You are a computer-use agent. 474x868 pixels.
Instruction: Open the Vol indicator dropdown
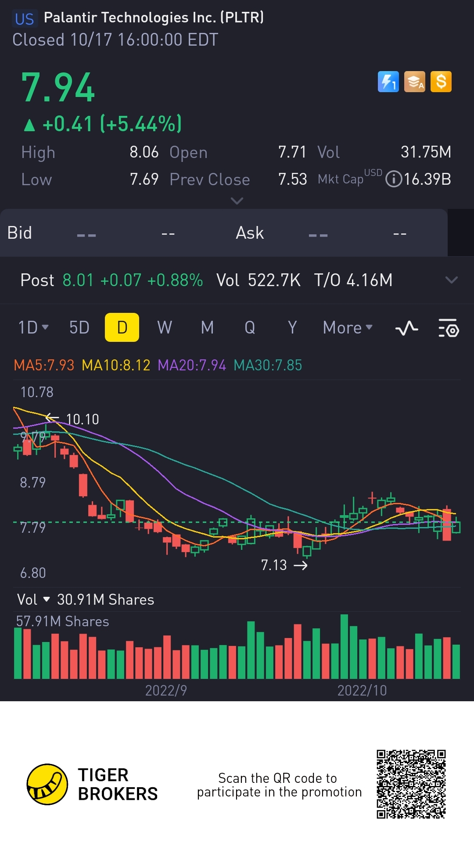coord(33,599)
